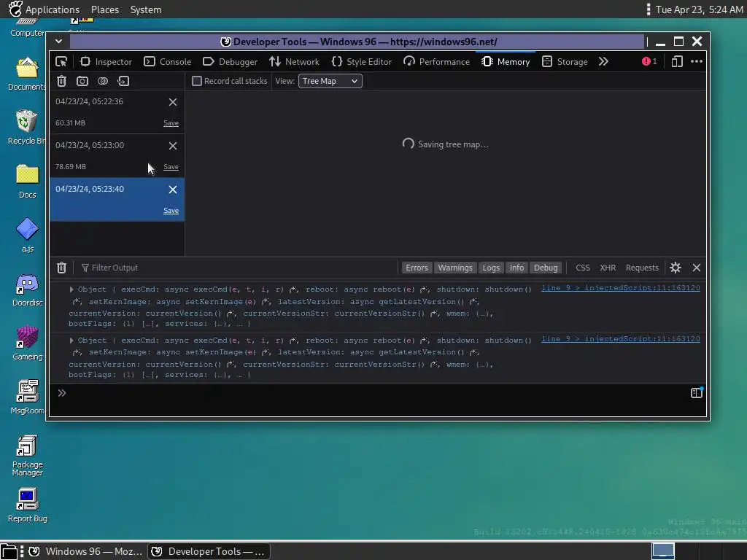Open the Recycle Bin desktop icon
This screenshot has height=560, width=747.
point(27,127)
